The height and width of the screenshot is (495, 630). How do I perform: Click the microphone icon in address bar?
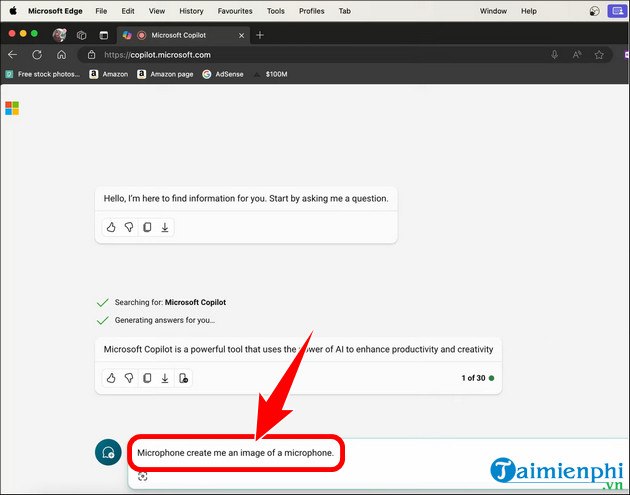pyautogui.click(x=554, y=55)
